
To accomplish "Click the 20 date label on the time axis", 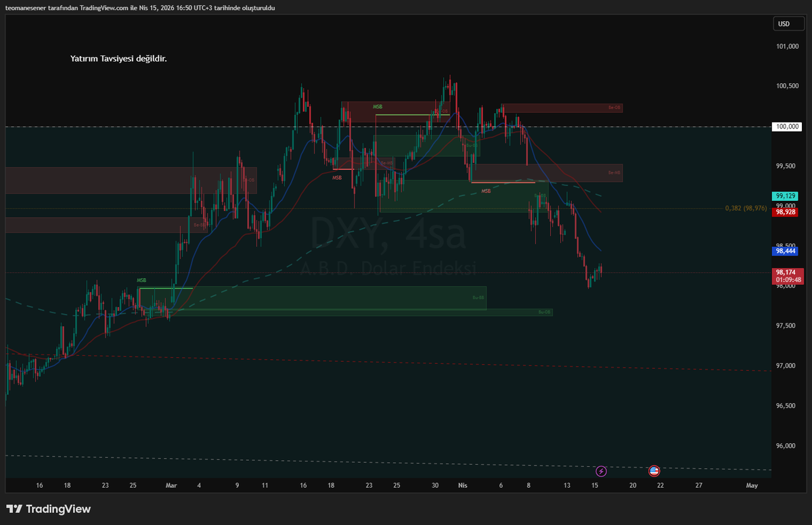I will coord(633,485).
